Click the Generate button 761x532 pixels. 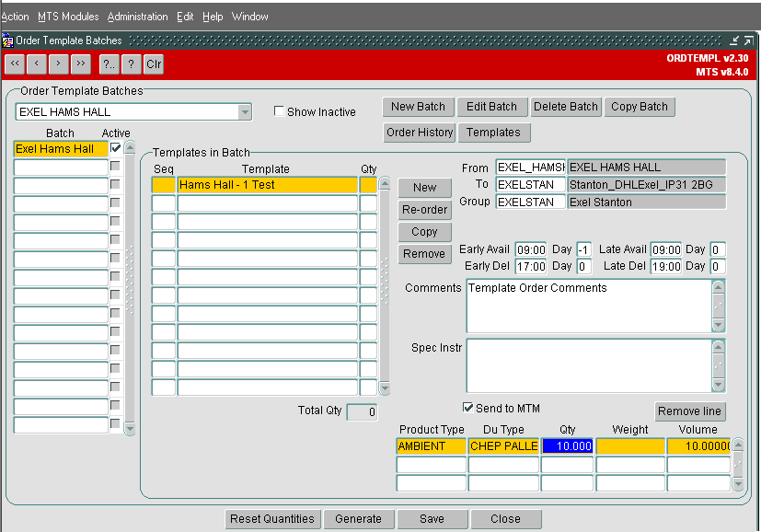tap(359, 519)
